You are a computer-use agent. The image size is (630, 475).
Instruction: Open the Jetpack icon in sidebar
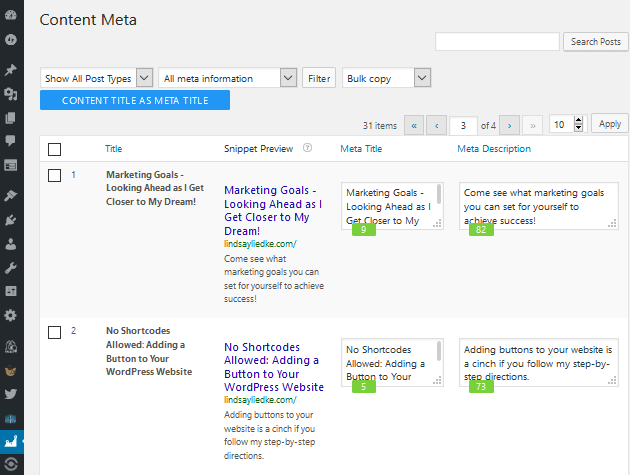click(11, 39)
